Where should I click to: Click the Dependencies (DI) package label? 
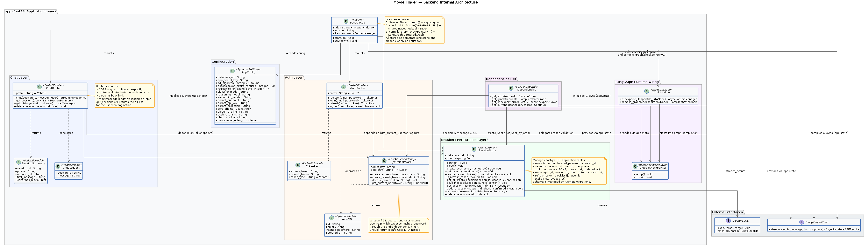click(501, 79)
